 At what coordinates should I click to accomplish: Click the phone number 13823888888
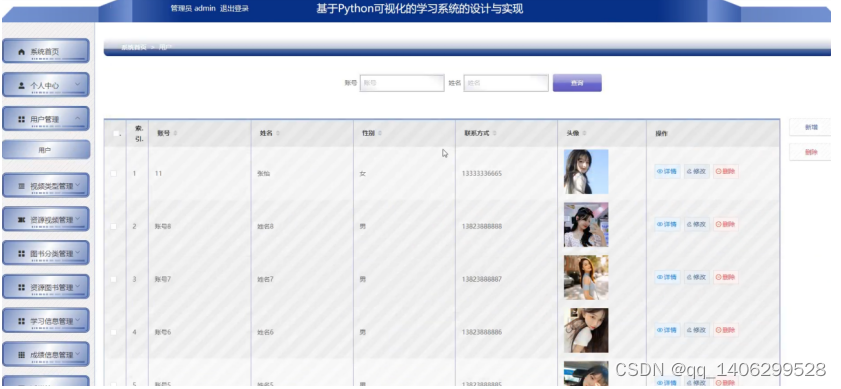pos(482,226)
